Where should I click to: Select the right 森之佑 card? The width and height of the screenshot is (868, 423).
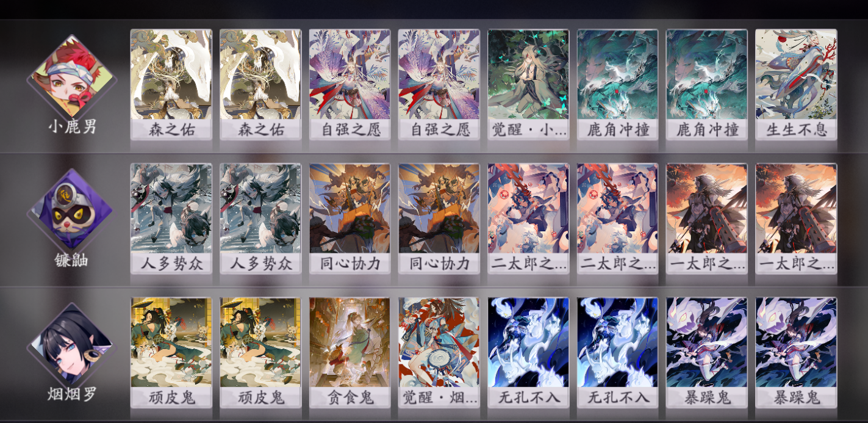tap(260, 85)
